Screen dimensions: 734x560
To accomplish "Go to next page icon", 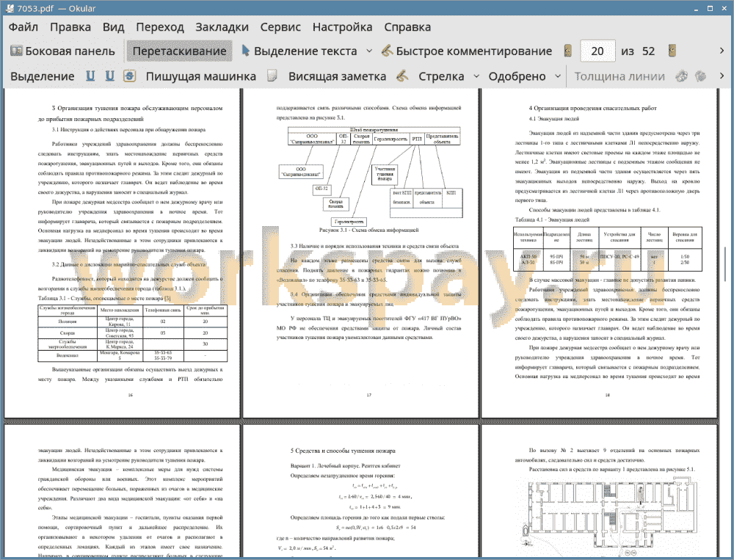I will (x=672, y=51).
